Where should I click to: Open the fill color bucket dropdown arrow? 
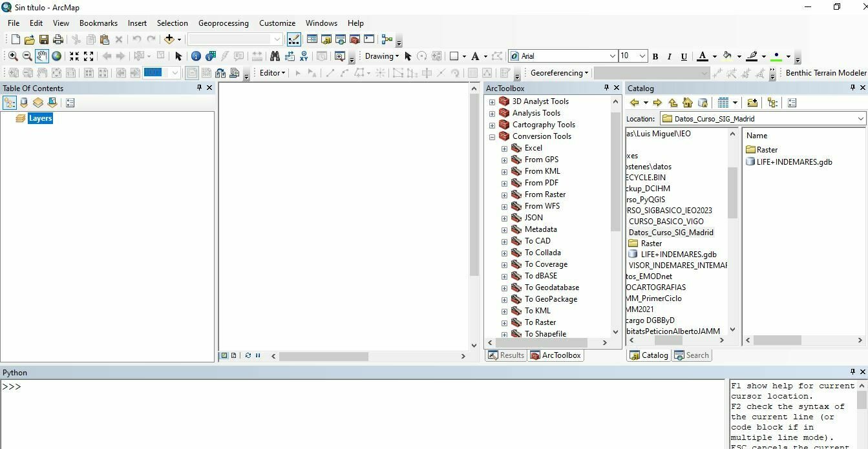pos(739,57)
